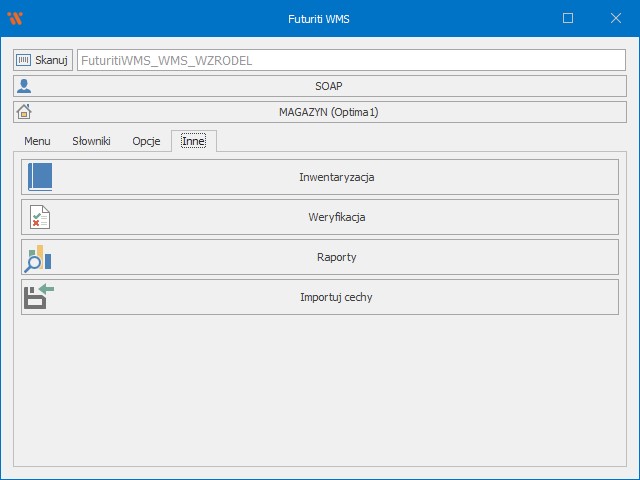Click the SOAP user button label

328,86
